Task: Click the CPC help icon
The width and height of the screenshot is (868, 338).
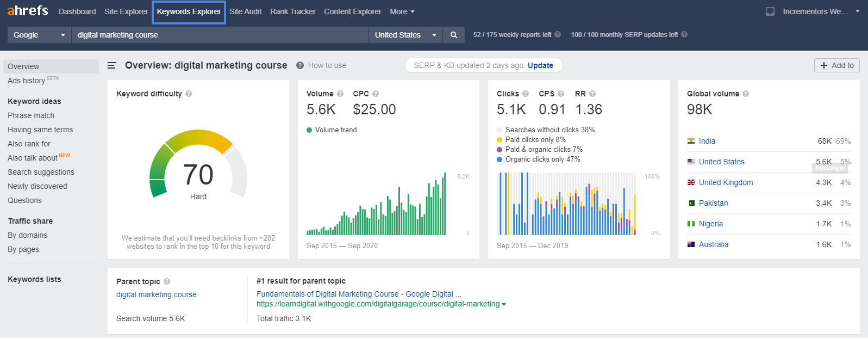Action: (376, 94)
